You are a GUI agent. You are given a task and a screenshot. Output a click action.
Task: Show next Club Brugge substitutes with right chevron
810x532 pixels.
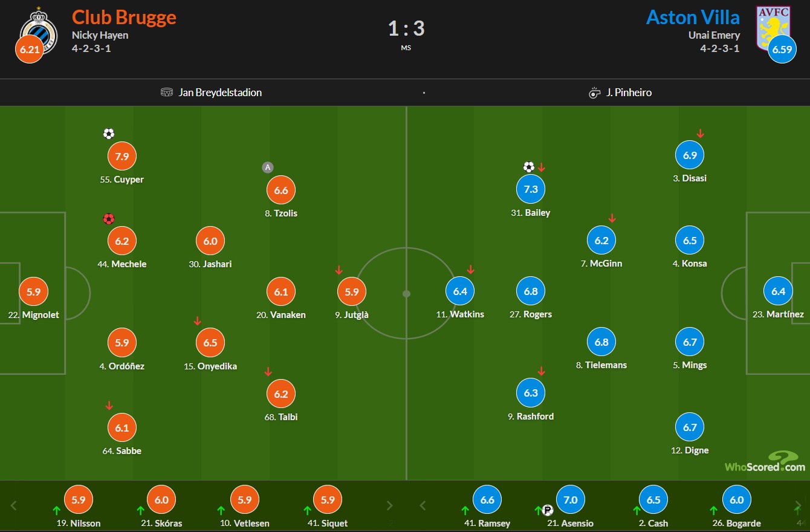click(390, 505)
